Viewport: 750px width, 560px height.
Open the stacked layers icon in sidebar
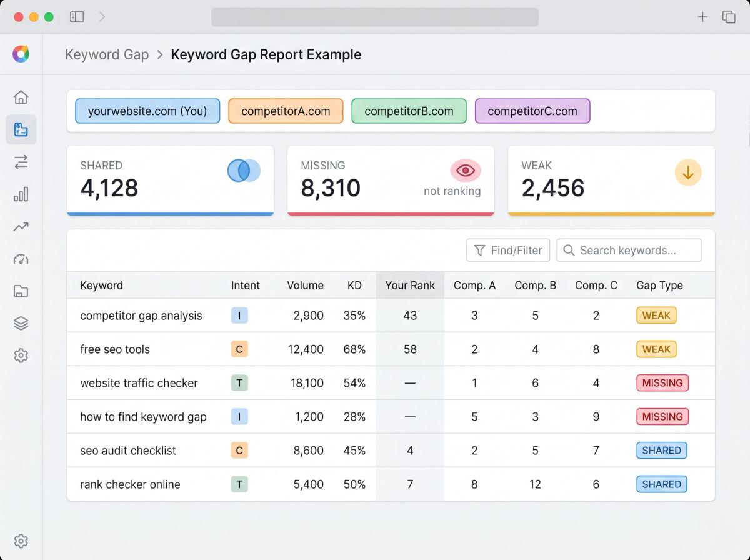(x=21, y=324)
